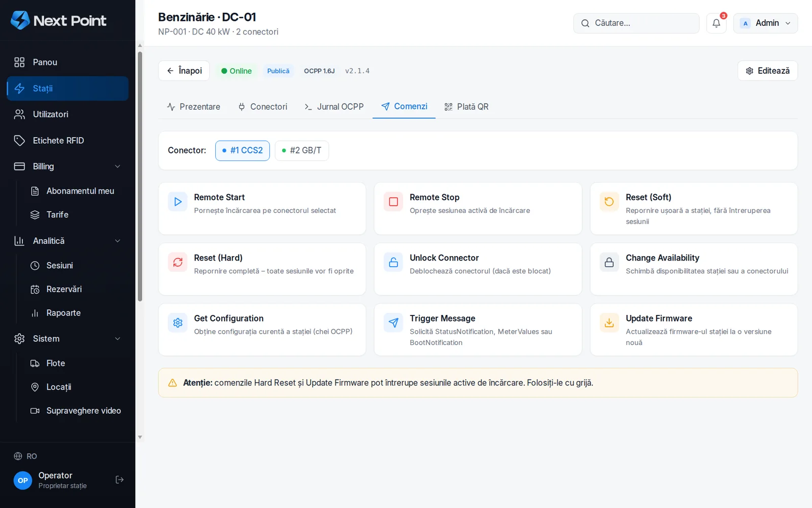Open Supraveghere video in the sidebar
Screen dimensions: 812x508
[75, 410]
